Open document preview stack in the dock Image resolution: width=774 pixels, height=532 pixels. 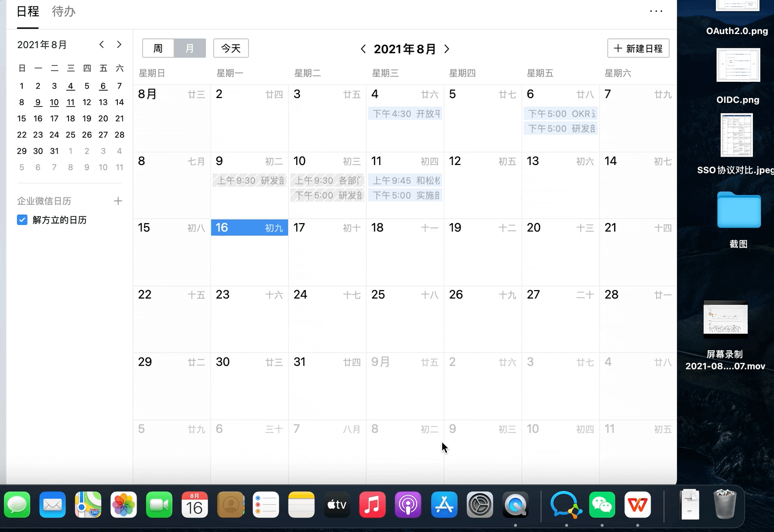pyautogui.click(x=690, y=504)
